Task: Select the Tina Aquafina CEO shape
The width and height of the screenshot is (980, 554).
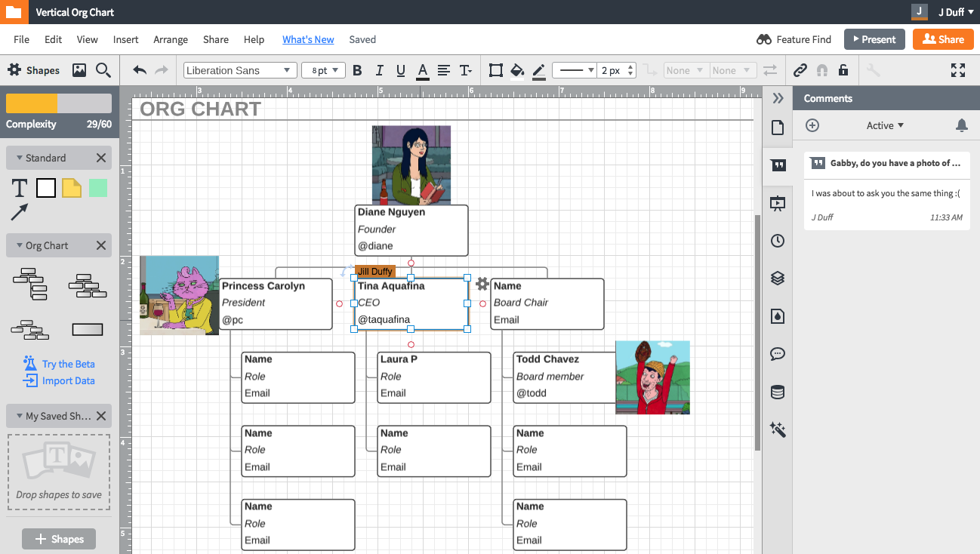Action: tap(411, 304)
